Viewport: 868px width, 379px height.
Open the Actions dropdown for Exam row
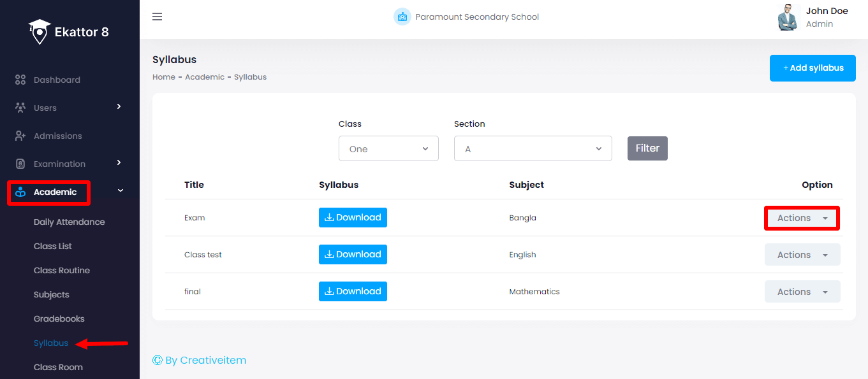801,217
